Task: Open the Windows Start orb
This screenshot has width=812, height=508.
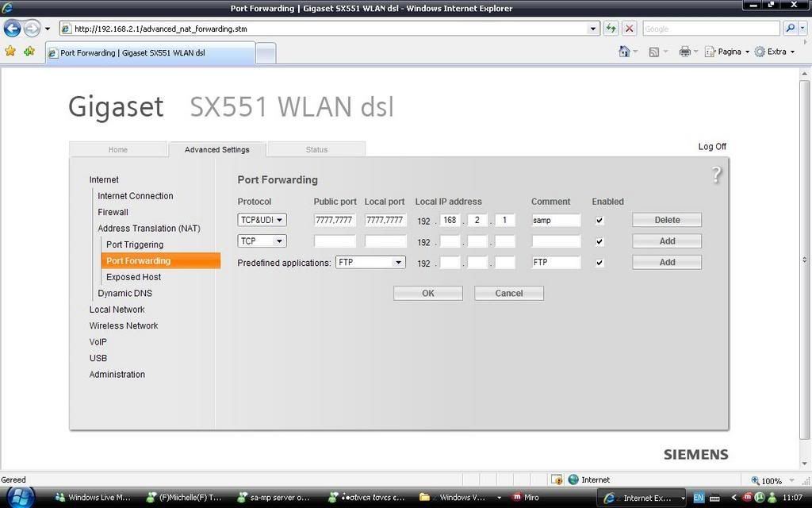Action: [20, 497]
